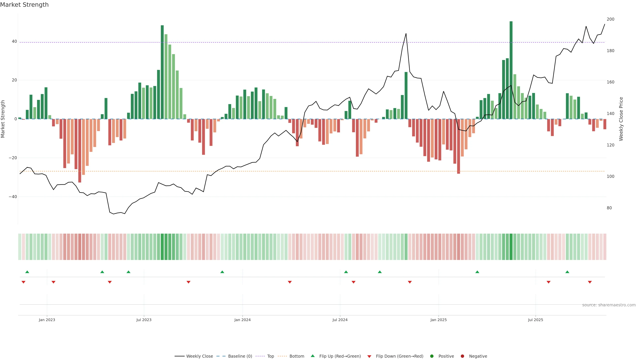
Task: Click flip-down triangle just after Jan 2023
Action: click(x=53, y=282)
